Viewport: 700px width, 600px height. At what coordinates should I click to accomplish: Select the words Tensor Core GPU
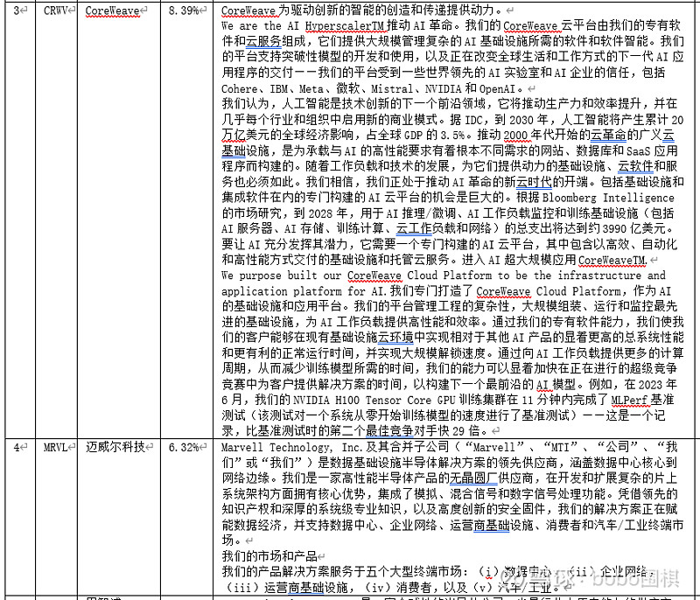coord(410,400)
